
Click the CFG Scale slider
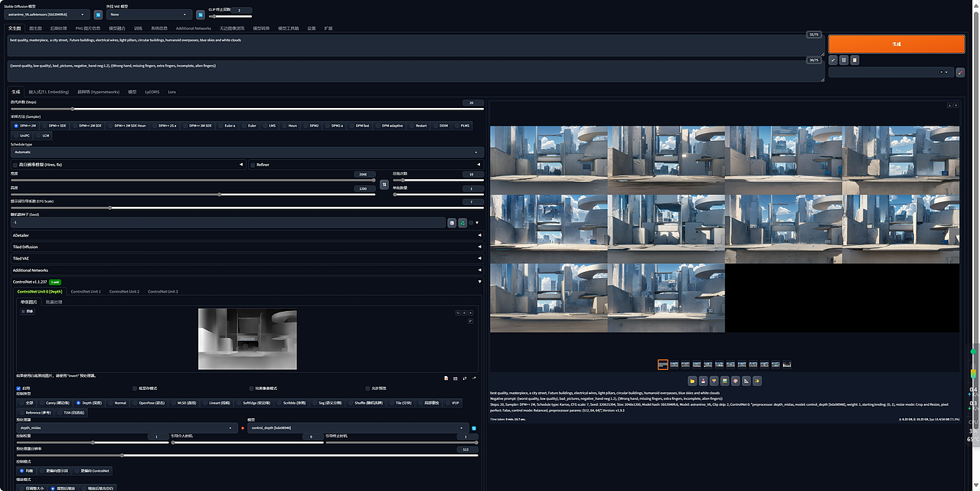click(247, 208)
